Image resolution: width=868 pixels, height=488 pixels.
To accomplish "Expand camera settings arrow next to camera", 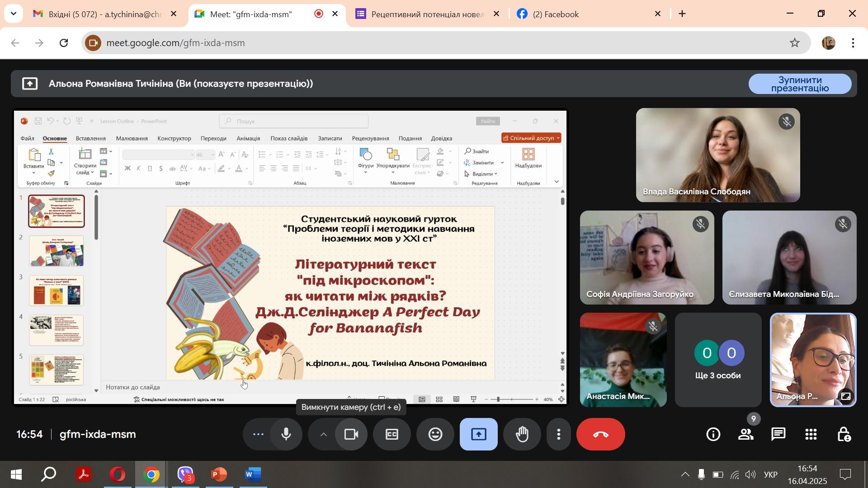I will [323, 434].
